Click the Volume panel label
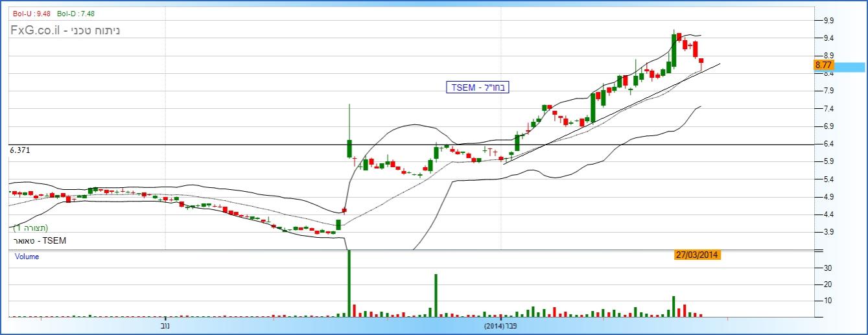Screen dimensions: 868x335 27,257
